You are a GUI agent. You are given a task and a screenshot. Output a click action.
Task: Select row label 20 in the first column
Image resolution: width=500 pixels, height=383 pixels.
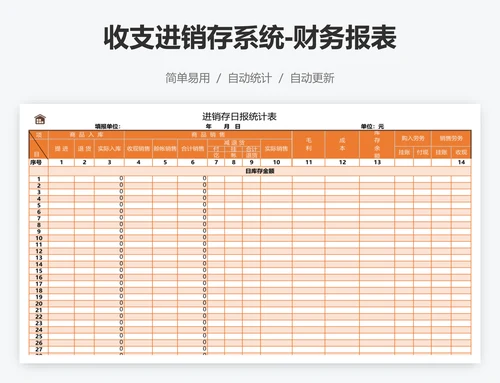[x=39, y=303]
